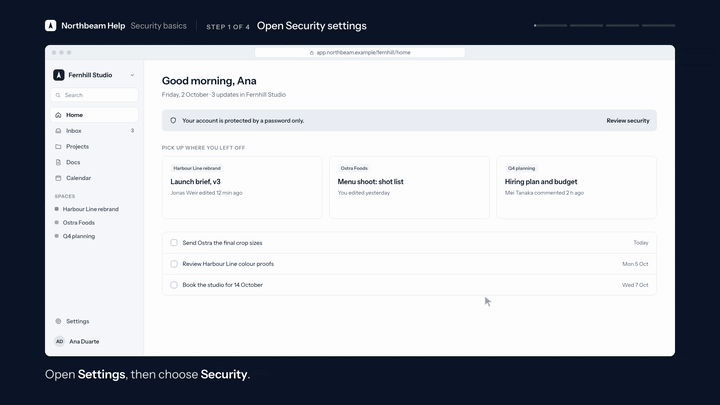Screen dimensions: 720x405
Task: Open the Projects folder icon
Action: pyautogui.click(x=58, y=146)
